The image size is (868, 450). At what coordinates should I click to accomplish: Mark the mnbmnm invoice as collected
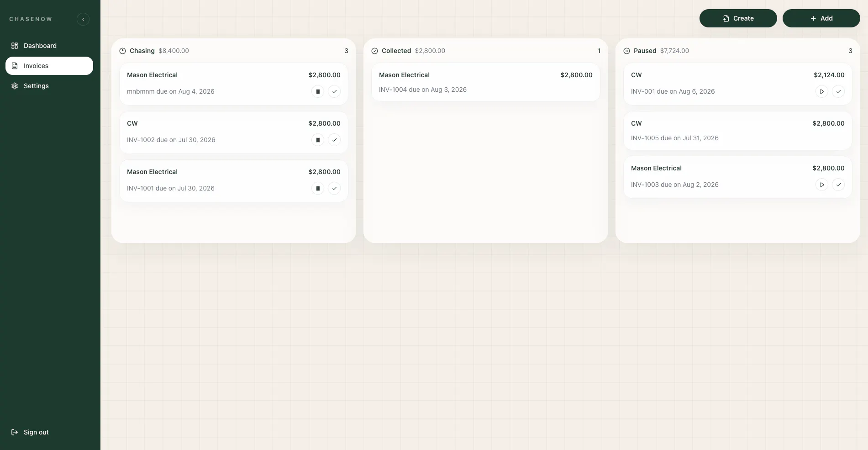[x=334, y=91]
